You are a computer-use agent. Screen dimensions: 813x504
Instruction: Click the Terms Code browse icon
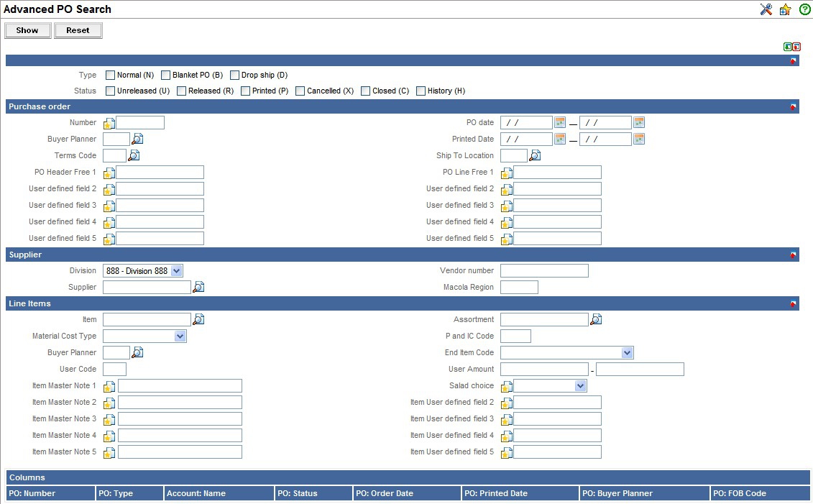coord(134,156)
